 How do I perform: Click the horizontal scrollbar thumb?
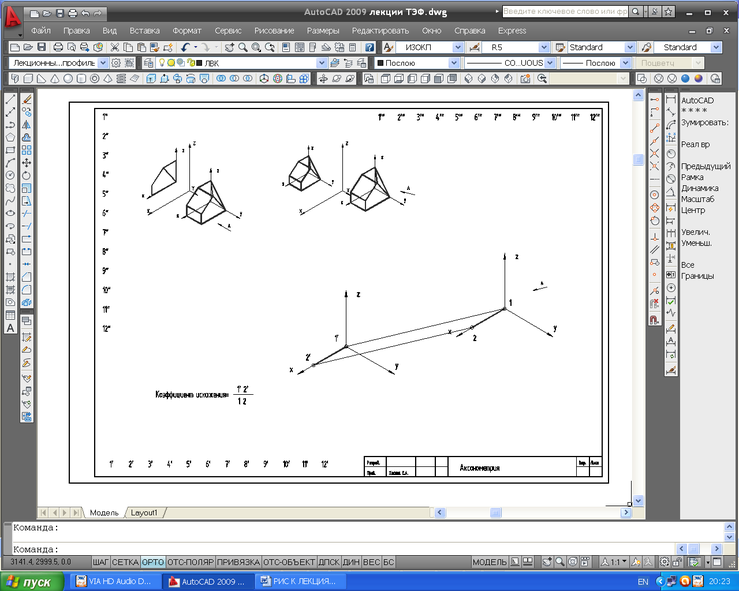pyautogui.click(x=496, y=512)
